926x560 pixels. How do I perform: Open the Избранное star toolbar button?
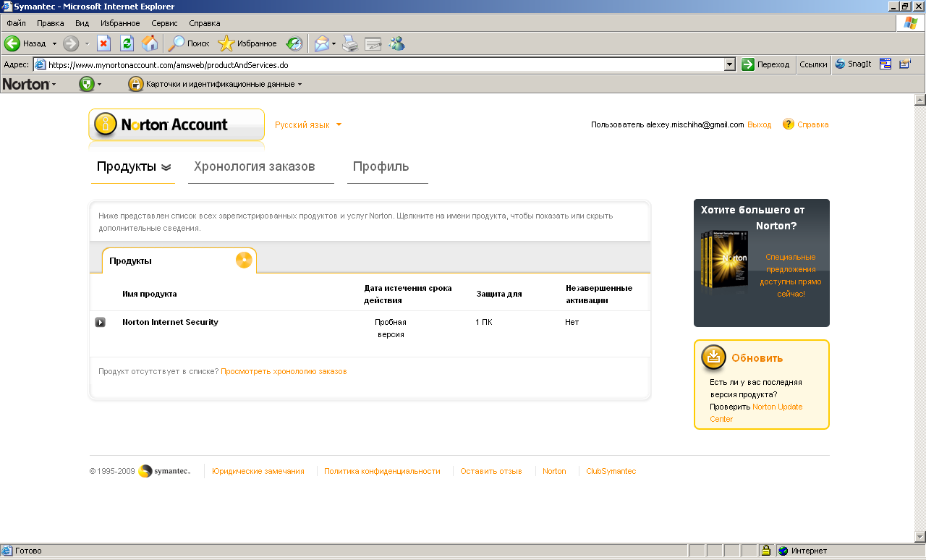coord(247,43)
